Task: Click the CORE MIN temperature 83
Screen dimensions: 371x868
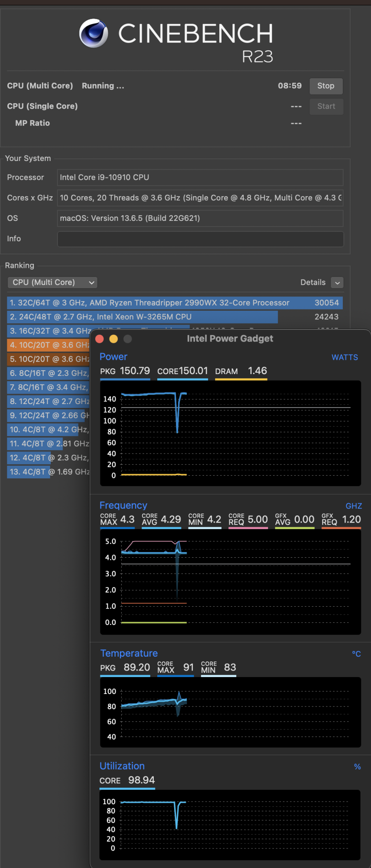Action: pyautogui.click(x=230, y=667)
